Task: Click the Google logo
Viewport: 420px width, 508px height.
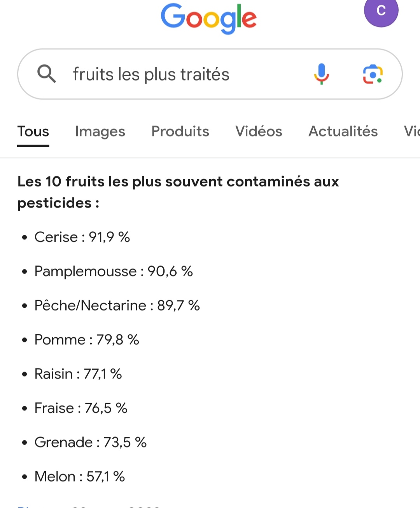Action: tap(209, 18)
